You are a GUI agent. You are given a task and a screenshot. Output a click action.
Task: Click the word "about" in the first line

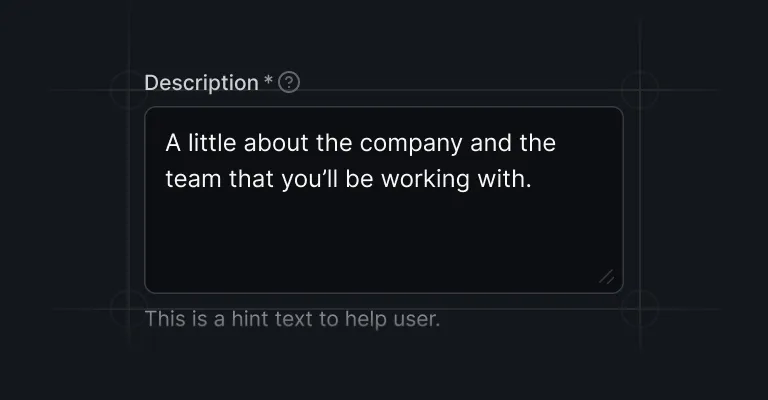point(276,143)
